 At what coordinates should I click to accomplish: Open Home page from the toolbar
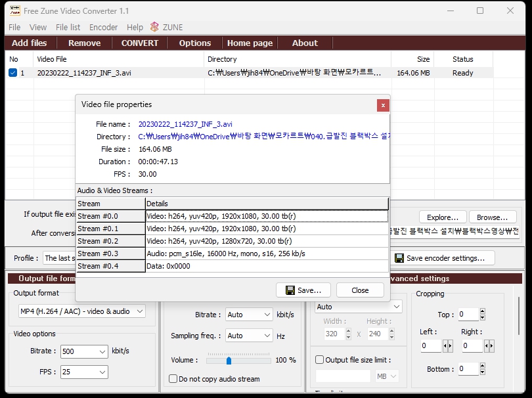coord(250,43)
